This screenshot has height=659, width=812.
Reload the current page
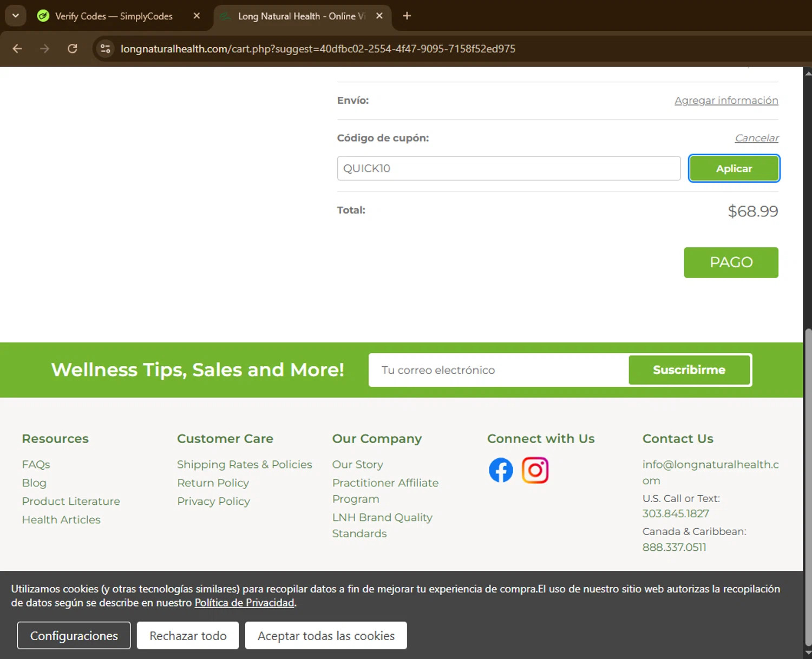[72, 49]
